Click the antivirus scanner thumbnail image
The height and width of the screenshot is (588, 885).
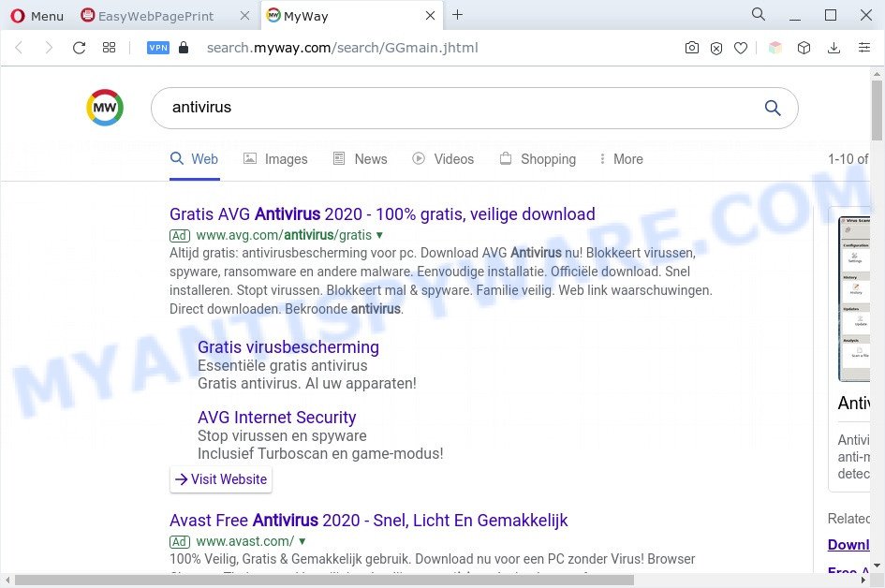pyautogui.click(x=854, y=299)
